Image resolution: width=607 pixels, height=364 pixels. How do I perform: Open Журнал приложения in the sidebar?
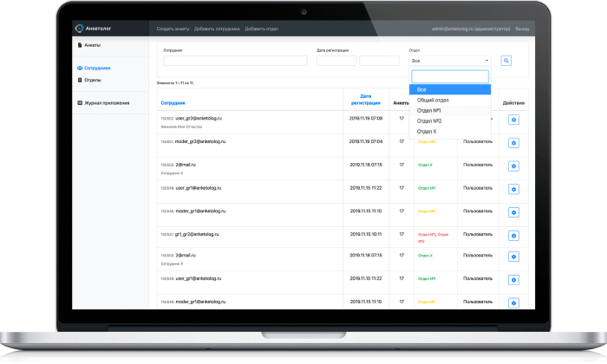(105, 102)
